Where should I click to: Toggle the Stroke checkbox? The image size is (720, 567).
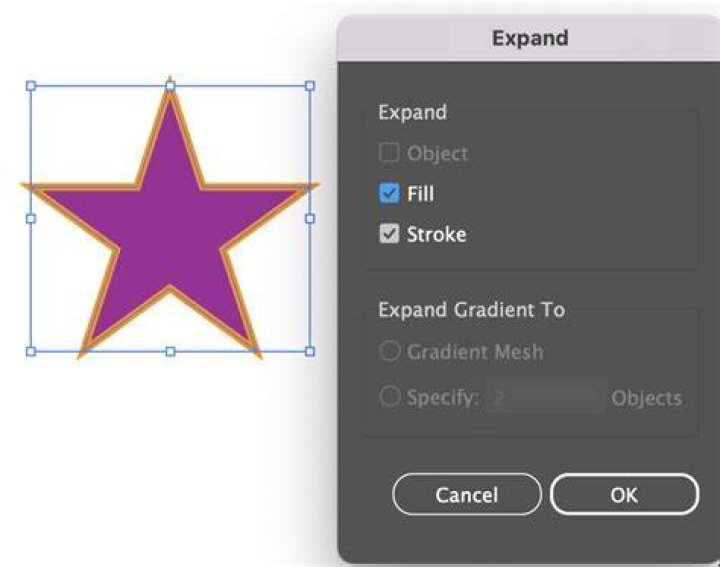(x=389, y=234)
